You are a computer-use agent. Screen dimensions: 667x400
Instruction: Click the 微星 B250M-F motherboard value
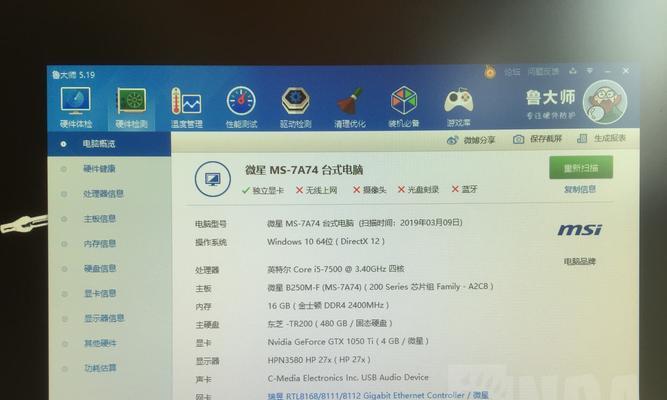pos(380,287)
